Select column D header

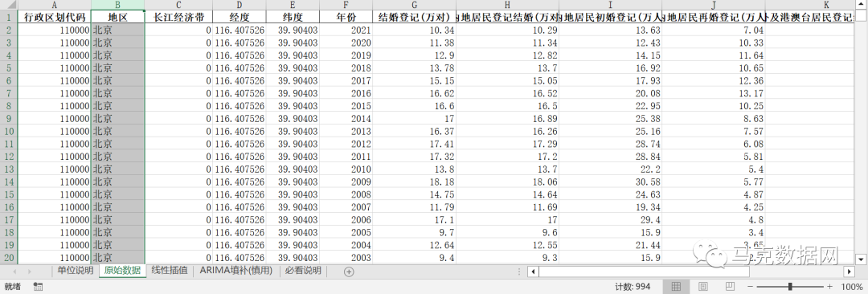[240, 5]
